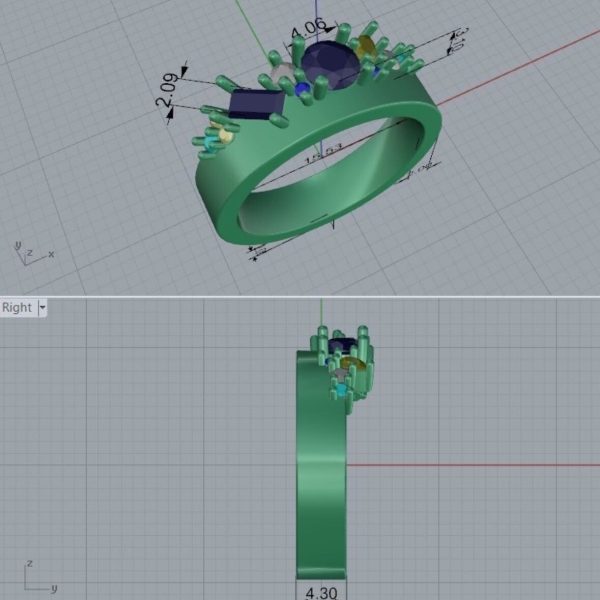This screenshot has height=600, width=600.
Task: Click the divider between the two viewports
Action: click(x=300, y=296)
